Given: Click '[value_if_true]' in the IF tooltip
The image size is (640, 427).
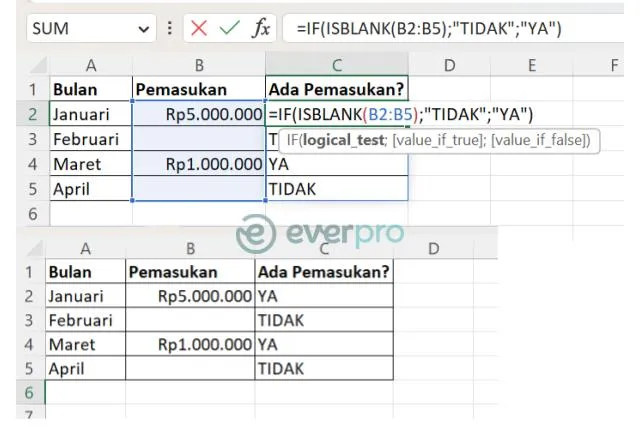Looking at the screenshot, I should coord(438,140).
